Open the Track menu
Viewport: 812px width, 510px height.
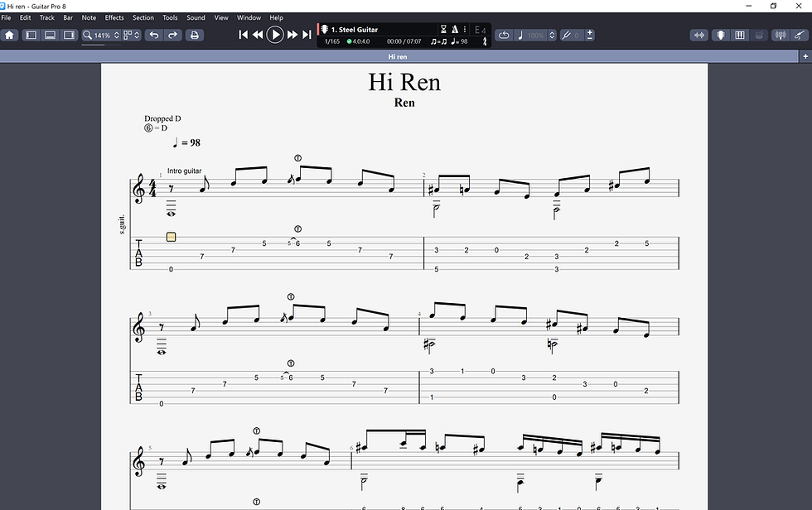click(x=47, y=17)
